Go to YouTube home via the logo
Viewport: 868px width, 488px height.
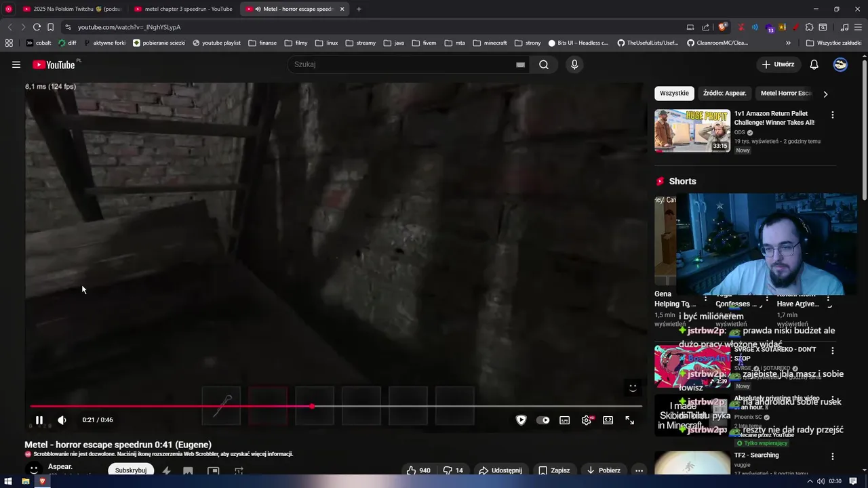[x=53, y=64]
